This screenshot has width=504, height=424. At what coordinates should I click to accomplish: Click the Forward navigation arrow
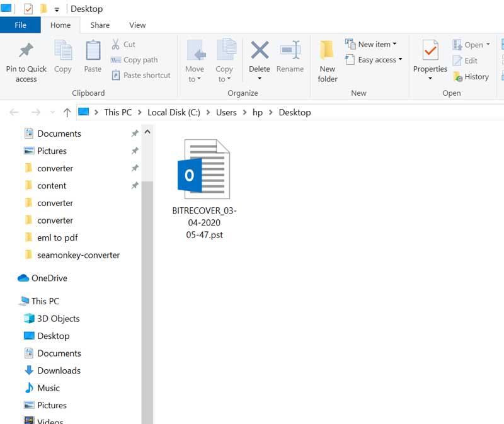pos(36,112)
